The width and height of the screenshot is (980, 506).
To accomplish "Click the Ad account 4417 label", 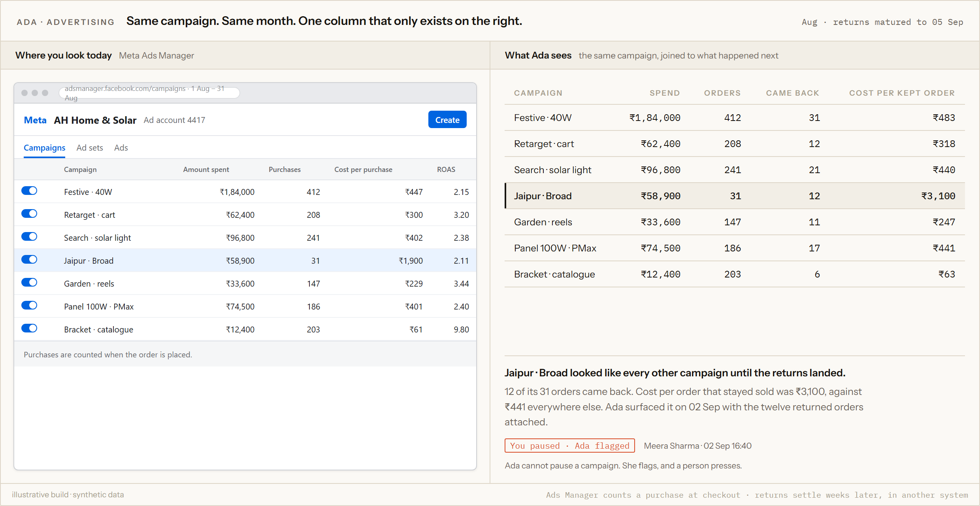I will (174, 120).
